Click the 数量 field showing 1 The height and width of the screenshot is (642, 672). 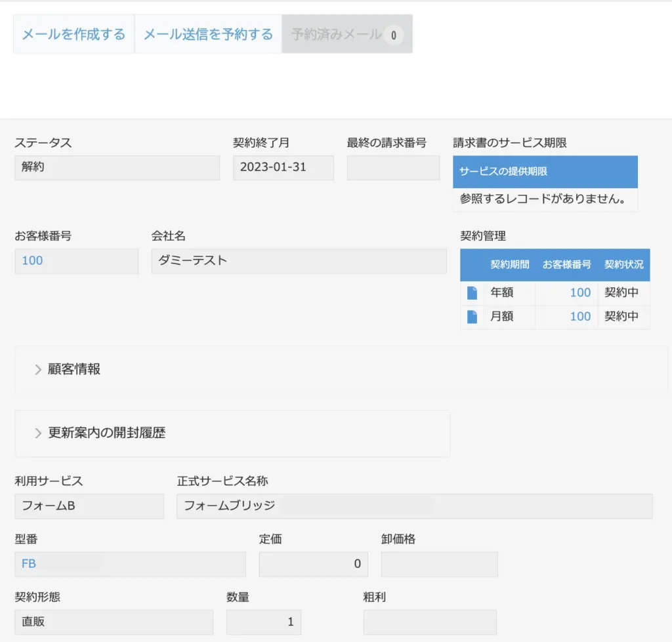[x=263, y=622]
